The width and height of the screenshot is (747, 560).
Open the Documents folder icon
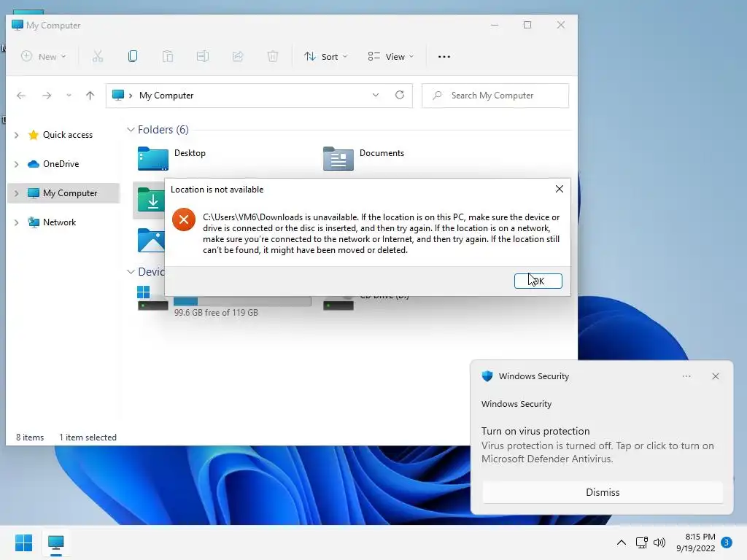click(x=338, y=158)
